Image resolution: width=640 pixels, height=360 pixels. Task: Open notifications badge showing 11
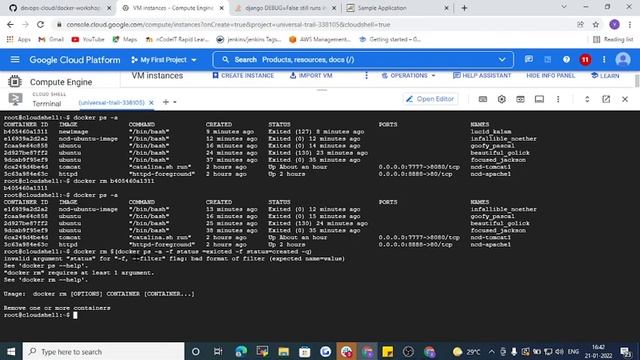(x=585, y=60)
